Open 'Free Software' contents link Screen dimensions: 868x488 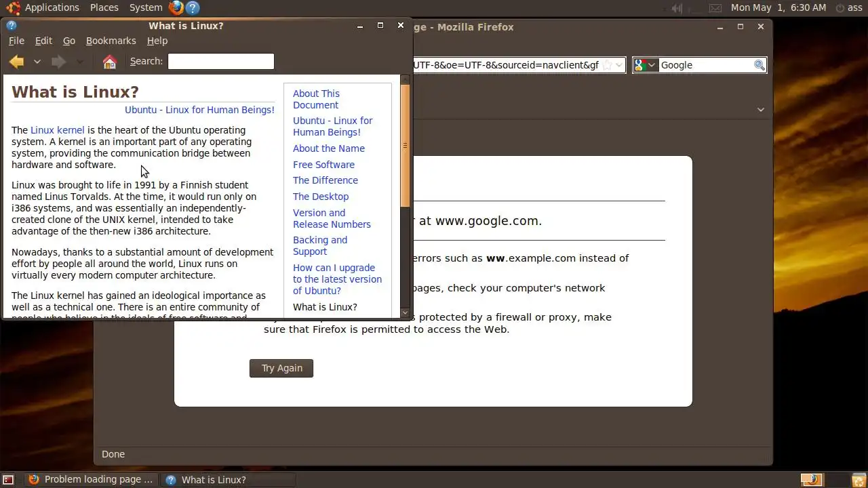323,165
